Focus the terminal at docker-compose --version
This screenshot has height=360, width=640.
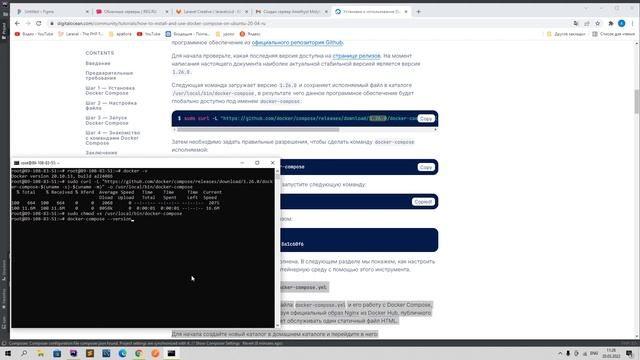tap(100, 219)
